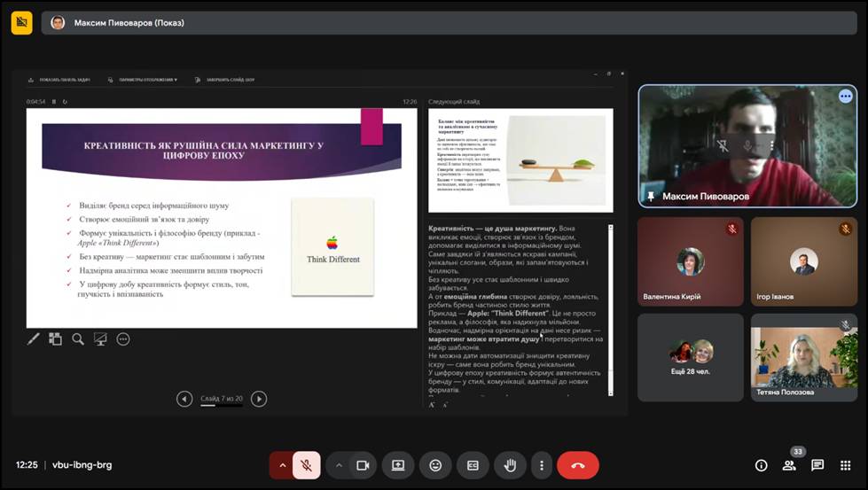Expand video settings arrow beside camera

[339, 465]
